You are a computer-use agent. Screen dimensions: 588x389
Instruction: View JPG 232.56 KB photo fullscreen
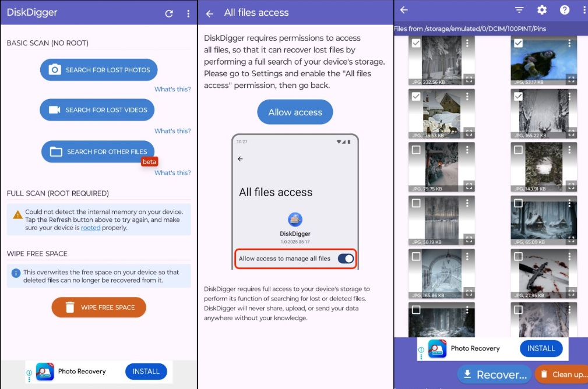pos(469,79)
